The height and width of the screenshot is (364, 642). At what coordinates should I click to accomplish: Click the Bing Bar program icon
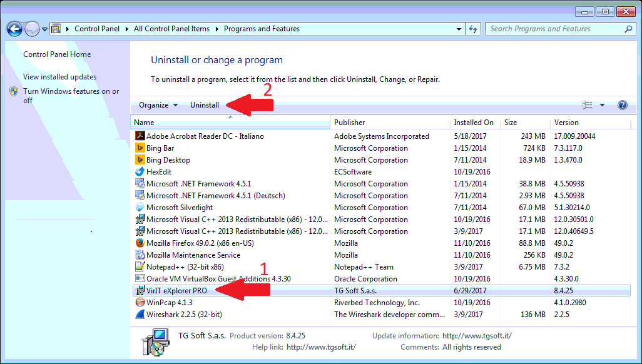(140, 148)
